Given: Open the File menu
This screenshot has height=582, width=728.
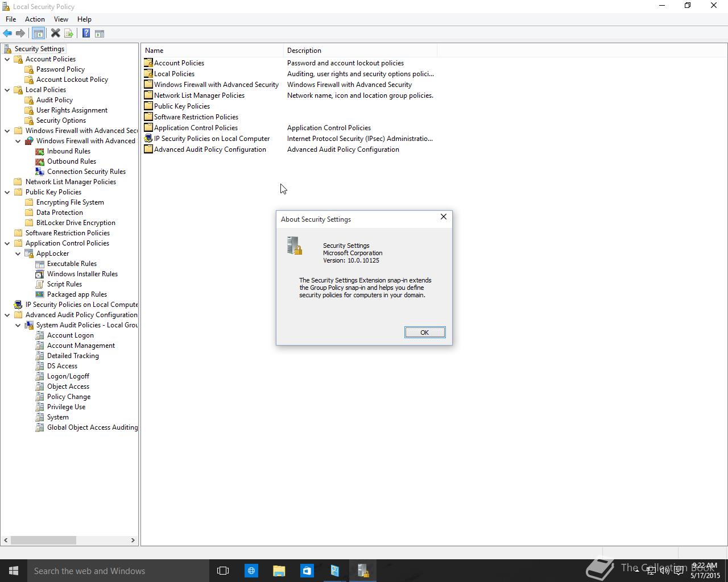Looking at the screenshot, I should [11, 19].
